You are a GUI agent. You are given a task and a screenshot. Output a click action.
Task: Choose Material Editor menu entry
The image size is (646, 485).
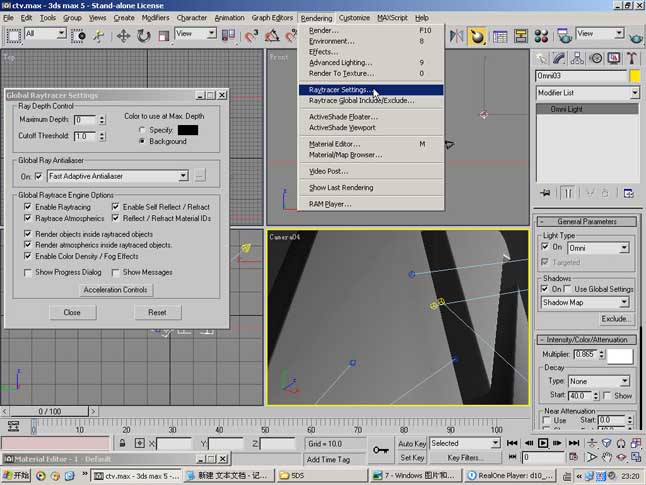(371, 144)
